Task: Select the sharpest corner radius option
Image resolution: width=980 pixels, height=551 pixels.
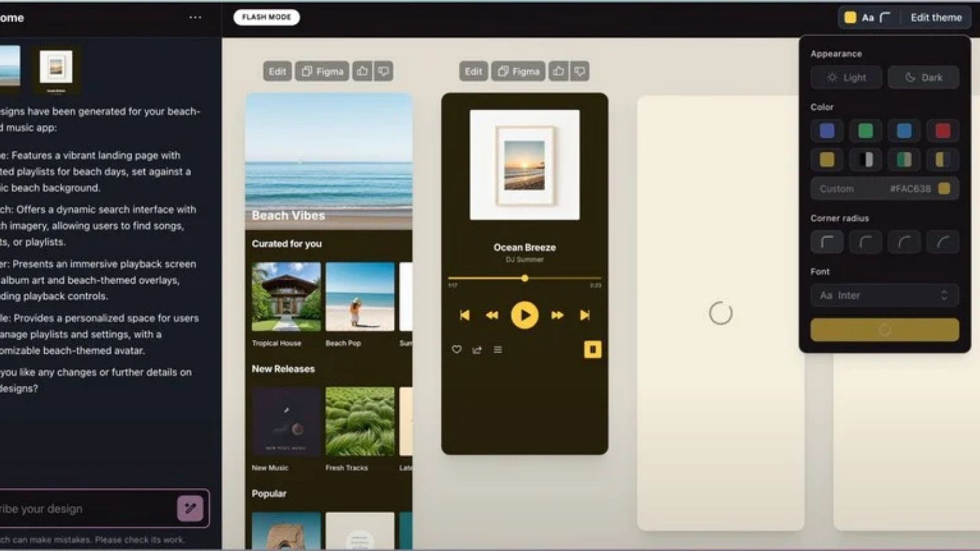Action: tap(827, 242)
